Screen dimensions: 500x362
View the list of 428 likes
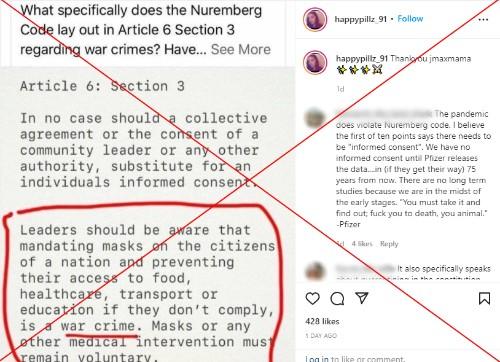click(x=322, y=321)
